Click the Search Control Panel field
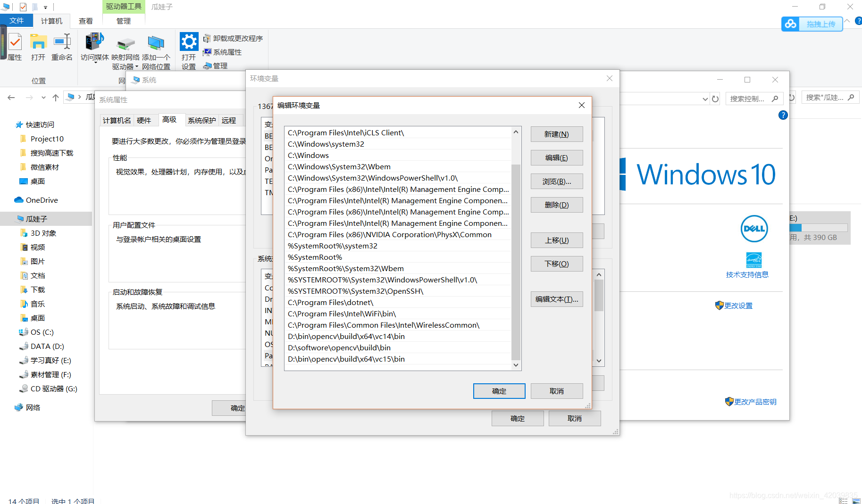Screen dimensions: 862x504 (x=753, y=99)
